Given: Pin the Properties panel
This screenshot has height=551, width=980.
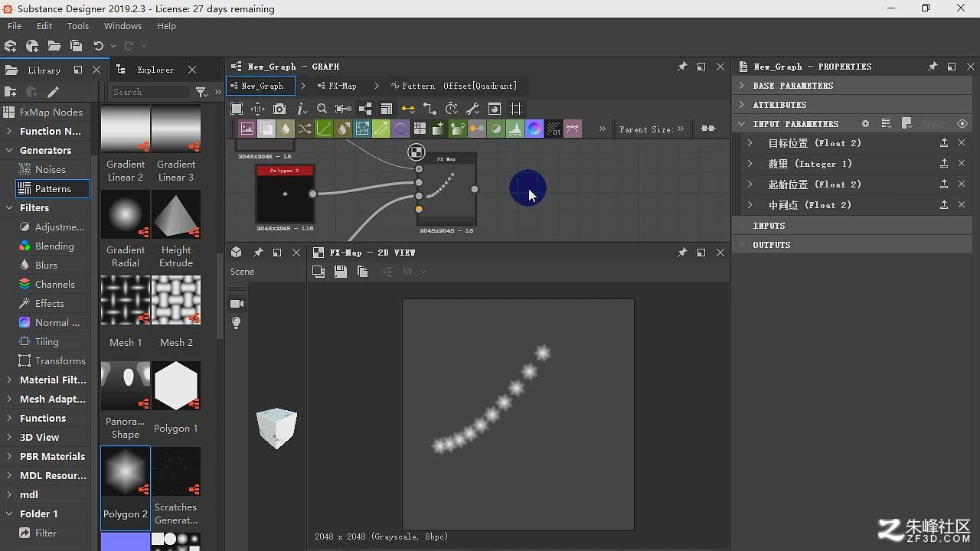Looking at the screenshot, I should pyautogui.click(x=933, y=67).
